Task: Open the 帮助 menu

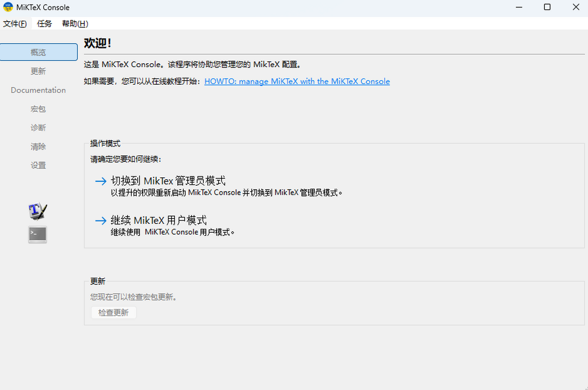Action: pyautogui.click(x=75, y=24)
